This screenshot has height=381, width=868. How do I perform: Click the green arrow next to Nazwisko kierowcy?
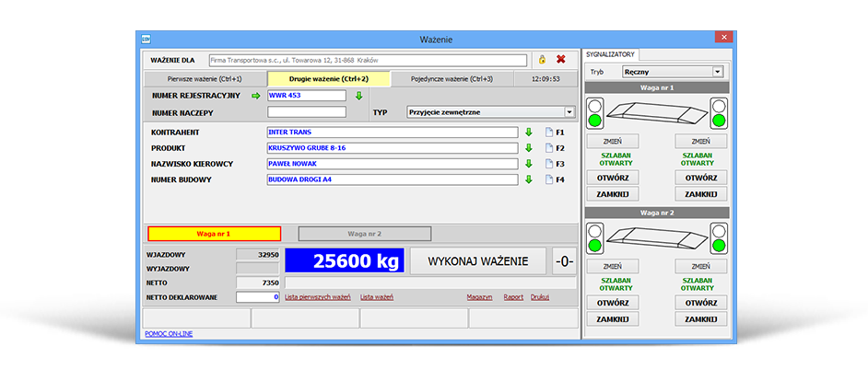529,164
